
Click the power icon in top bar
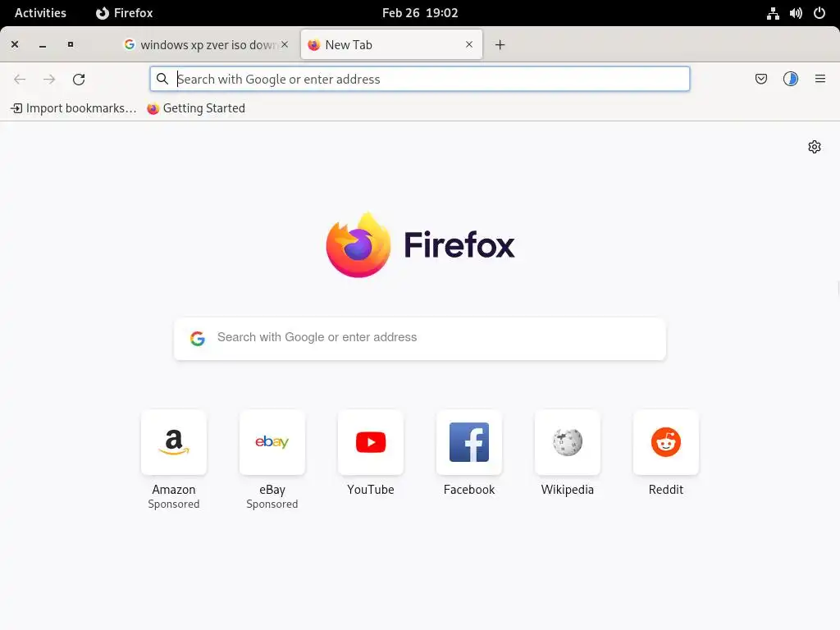819,13
